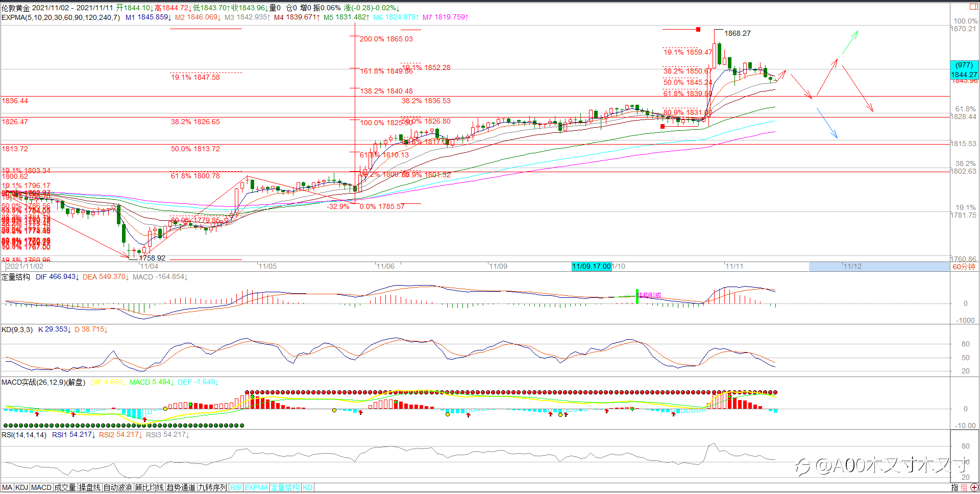The image size is (980, 494).
Task: Switch to the MA indicator tab
Action: (x=7, y=488)
